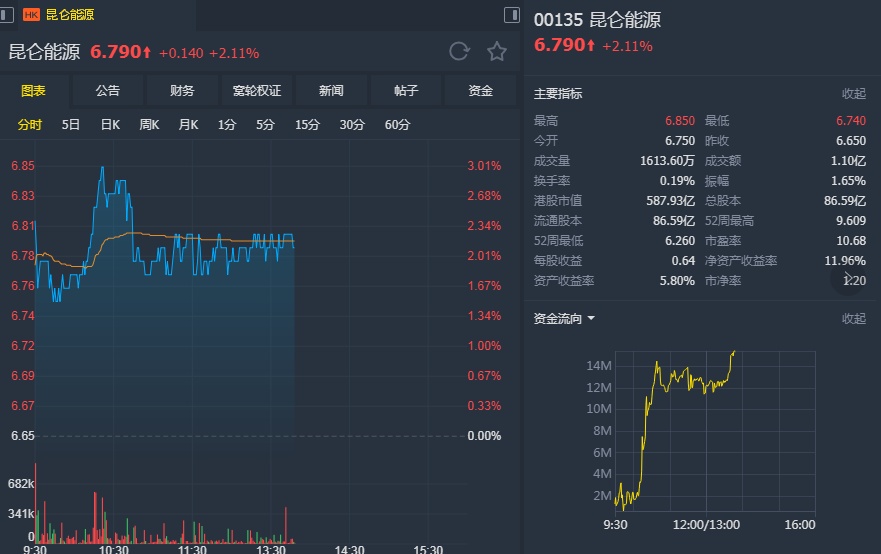
Task: Click the 市盈率 value 10.68
Action: [851, 240]
